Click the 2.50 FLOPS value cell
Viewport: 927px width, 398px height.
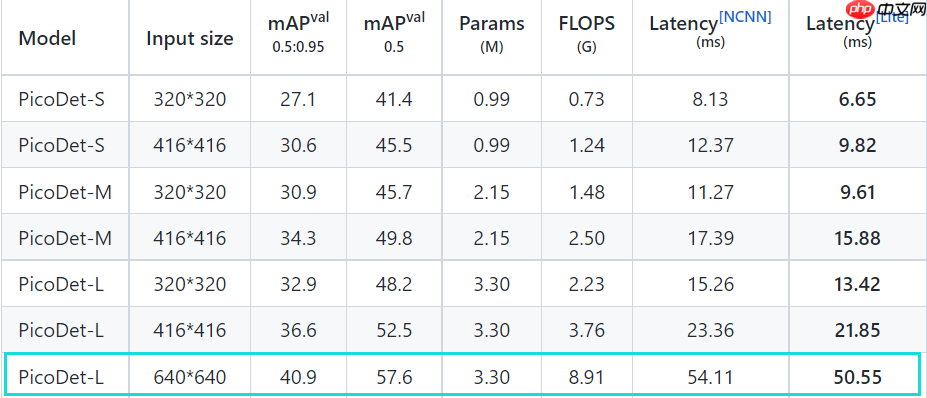tap(586, 238)
